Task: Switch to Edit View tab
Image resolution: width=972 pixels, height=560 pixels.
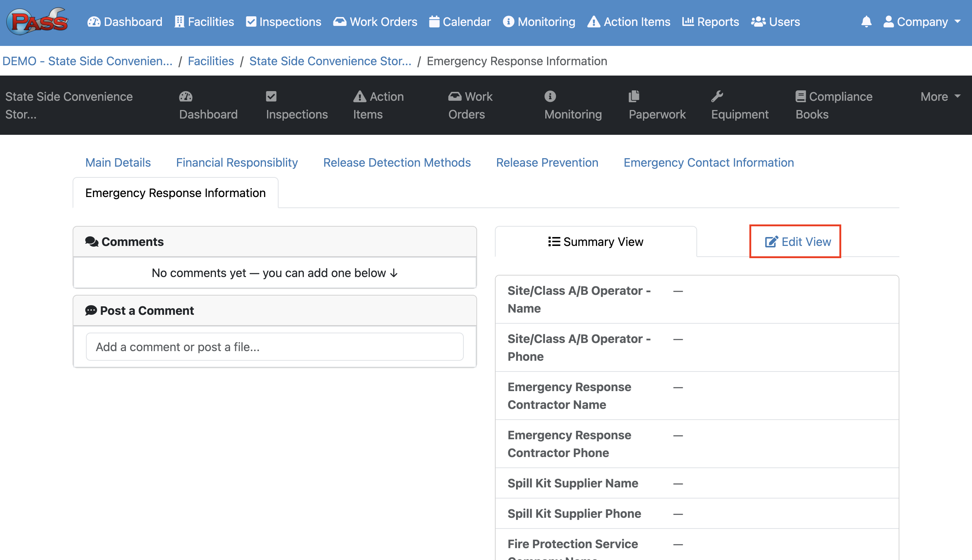Action: click(x=798, y=241)
